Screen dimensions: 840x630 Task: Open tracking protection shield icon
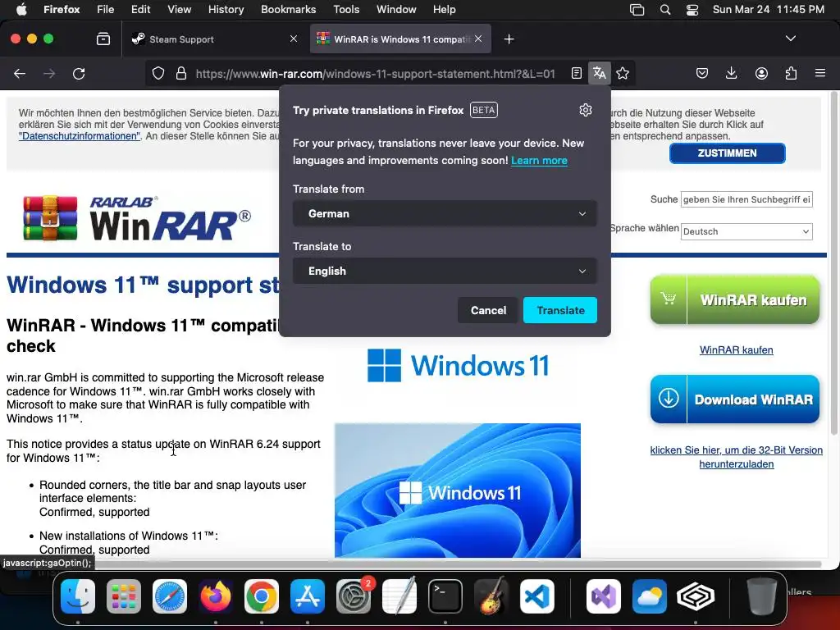point(158,73)
